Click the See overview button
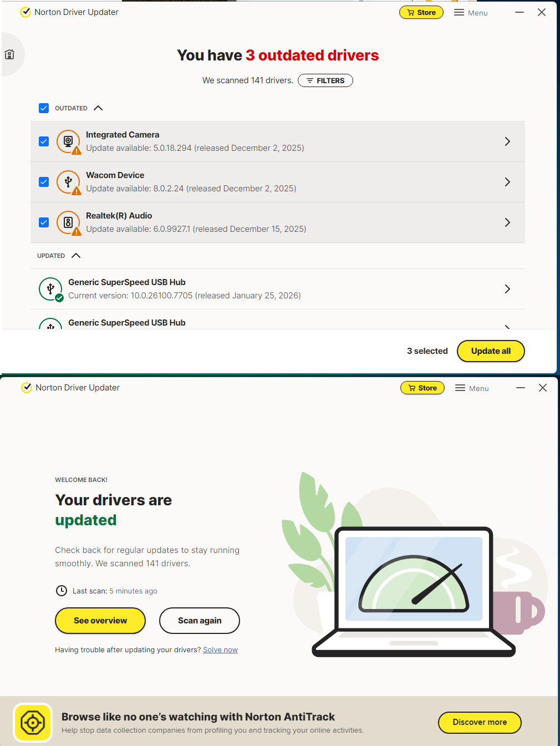Viewport: 560px width, 746px height. 100,621
